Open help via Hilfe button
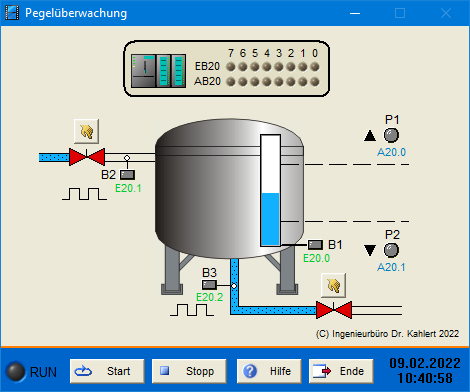 (269, 371)
